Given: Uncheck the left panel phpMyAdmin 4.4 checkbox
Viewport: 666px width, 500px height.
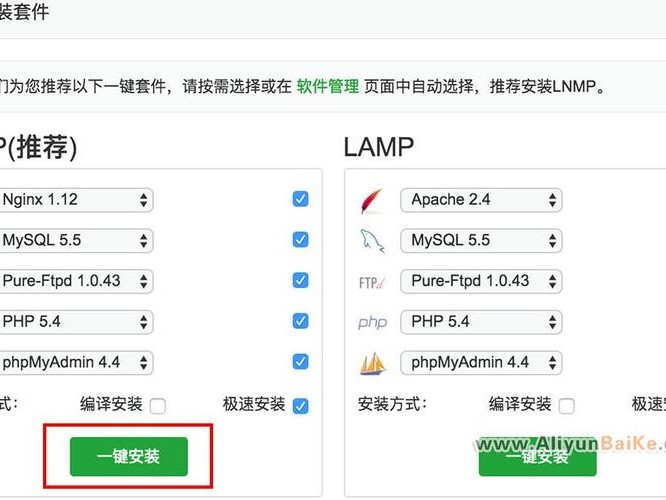Looking at the screenshot, I should pos(300,362).
